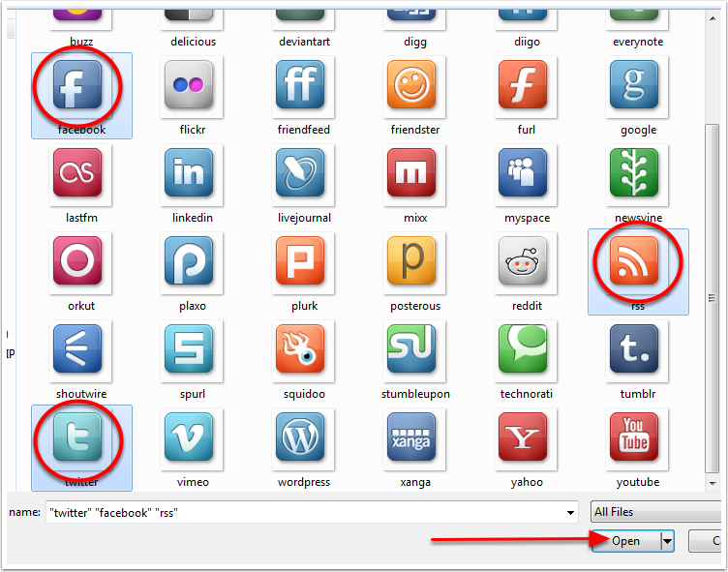Open the All Files type filter

coord(657,512)
